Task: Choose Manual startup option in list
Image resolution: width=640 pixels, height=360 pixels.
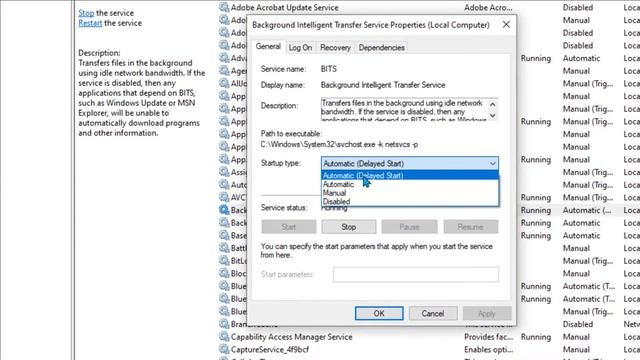Action: click(409, 193)
